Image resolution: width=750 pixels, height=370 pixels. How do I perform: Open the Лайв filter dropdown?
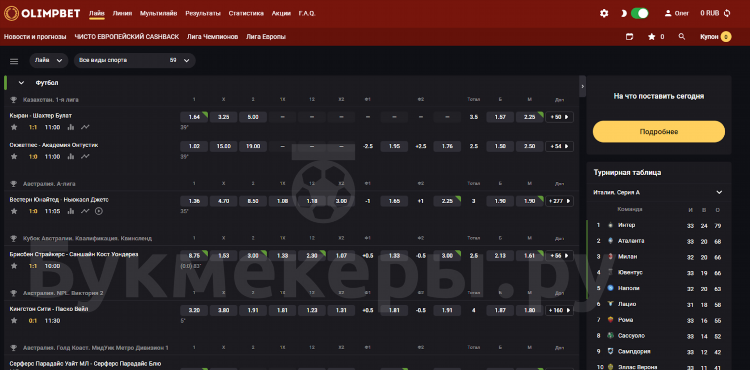48,61
